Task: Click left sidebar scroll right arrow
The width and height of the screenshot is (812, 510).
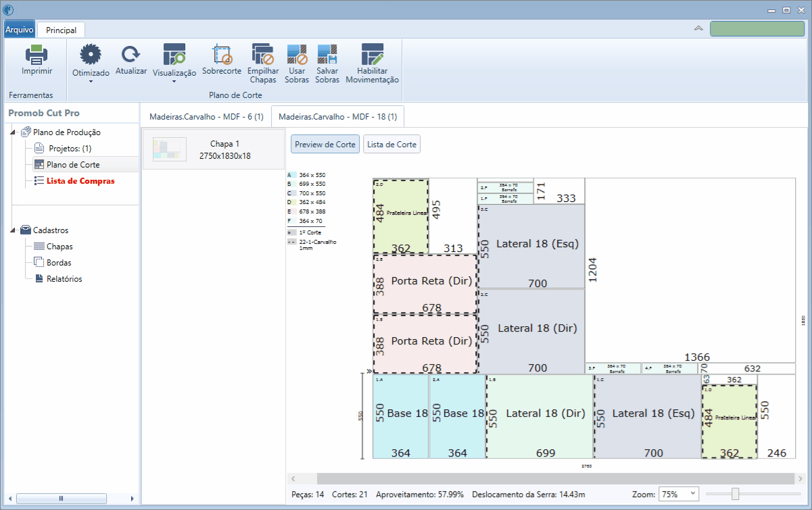Action: click(132, 499)
